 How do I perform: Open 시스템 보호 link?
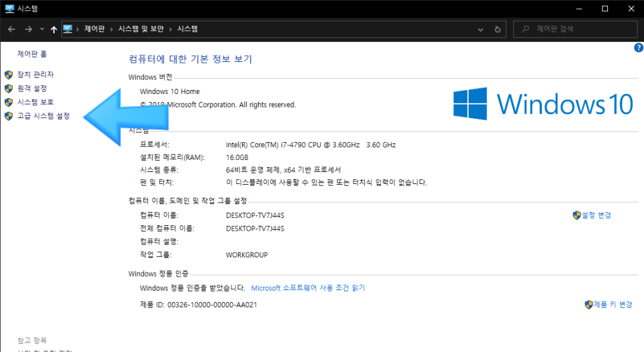pos(35,102)
